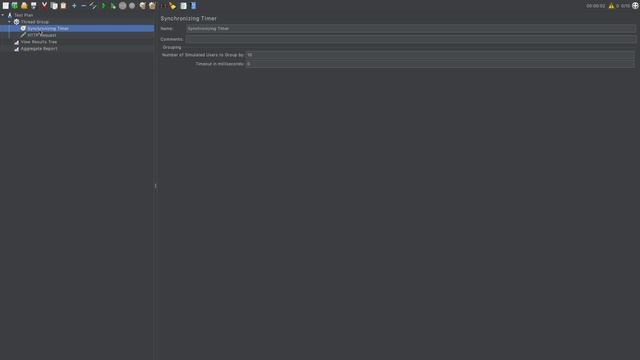Select Test Plan in tree
The image size is (640, 360).
pyautogui.click(x=24, y=15)
